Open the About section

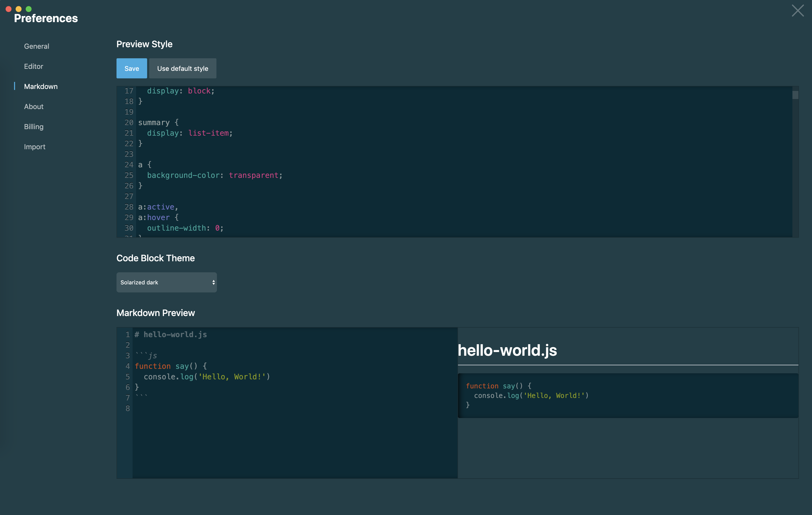click(34, 107)
